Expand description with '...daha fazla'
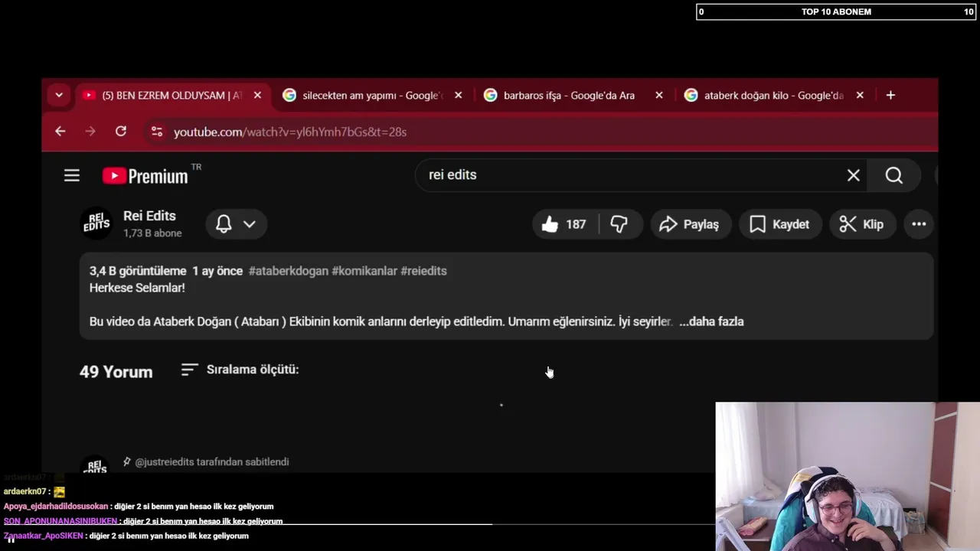 point(711,321)
